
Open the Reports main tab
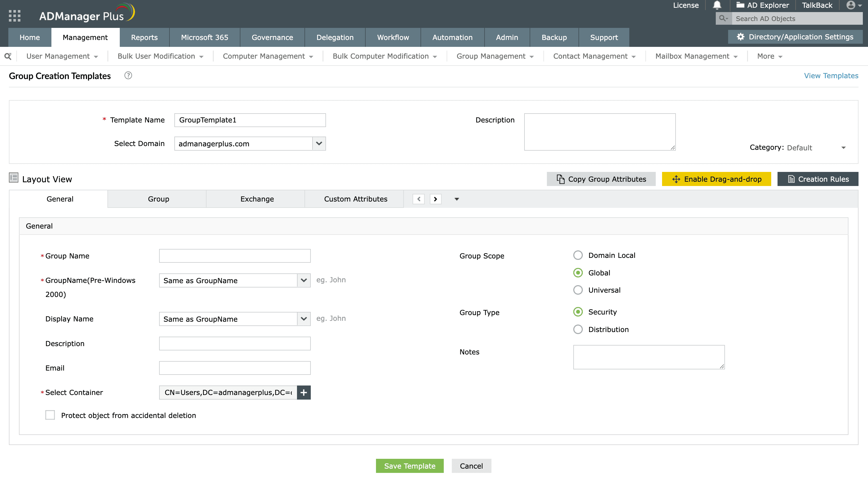(144, 37)
